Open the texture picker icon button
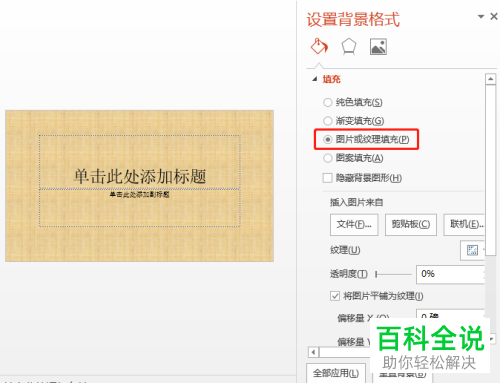 coord(472,250)
